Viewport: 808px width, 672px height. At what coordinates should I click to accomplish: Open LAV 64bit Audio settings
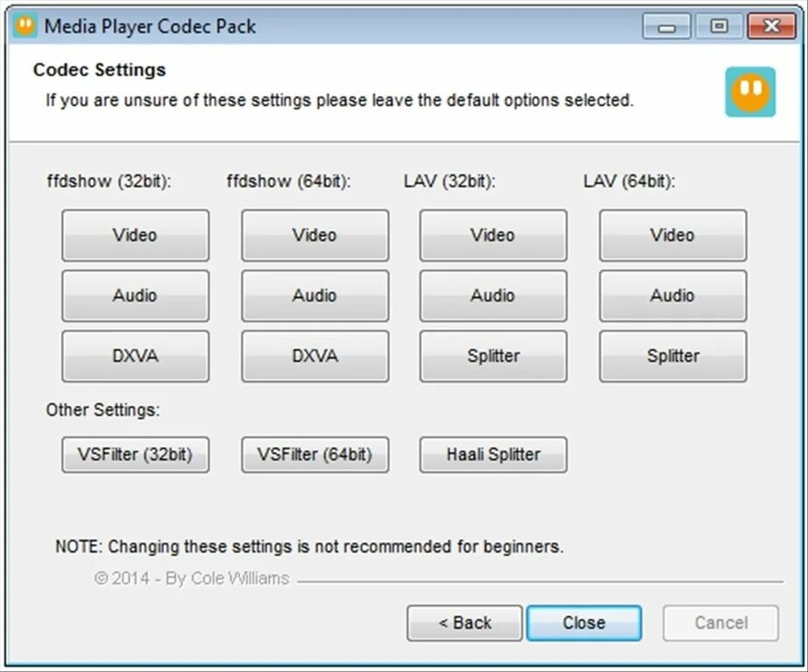(673, 295)
